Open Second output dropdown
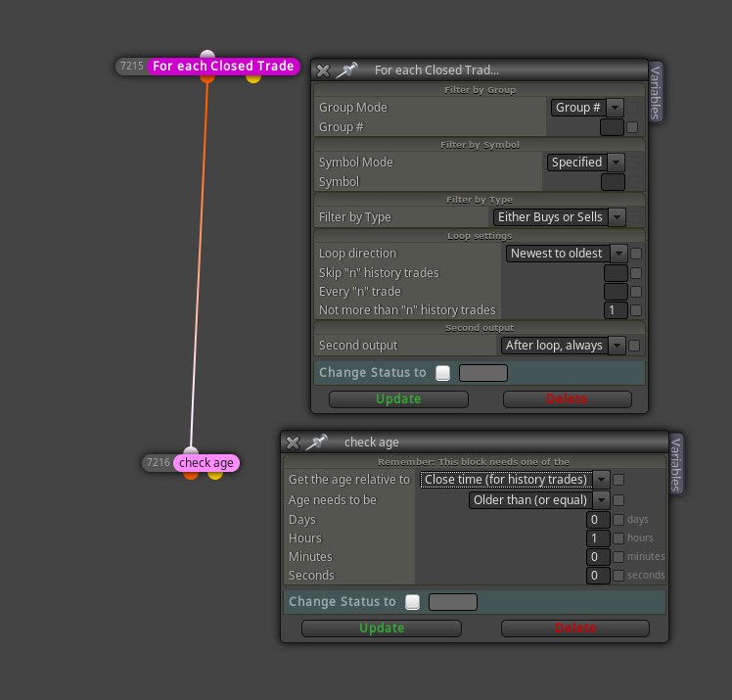 [x=563, y=346]
